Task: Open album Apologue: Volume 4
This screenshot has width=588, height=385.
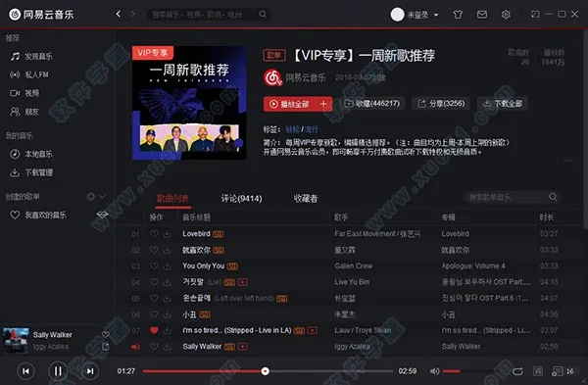Action: (473, 266)
